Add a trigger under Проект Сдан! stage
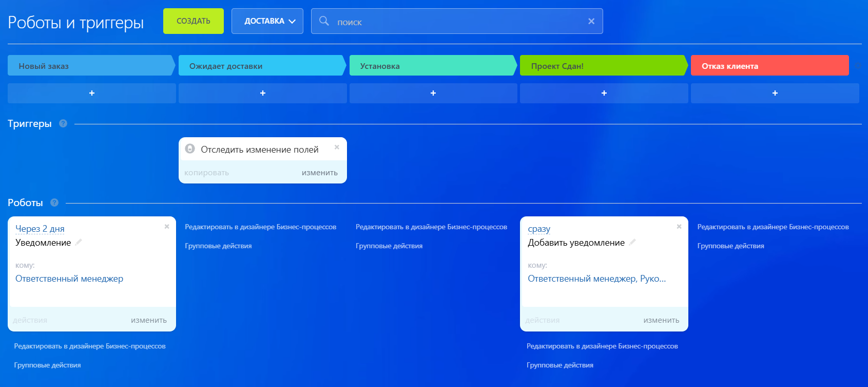The width and height of the screenshot is (868, 387). [604, 93]
